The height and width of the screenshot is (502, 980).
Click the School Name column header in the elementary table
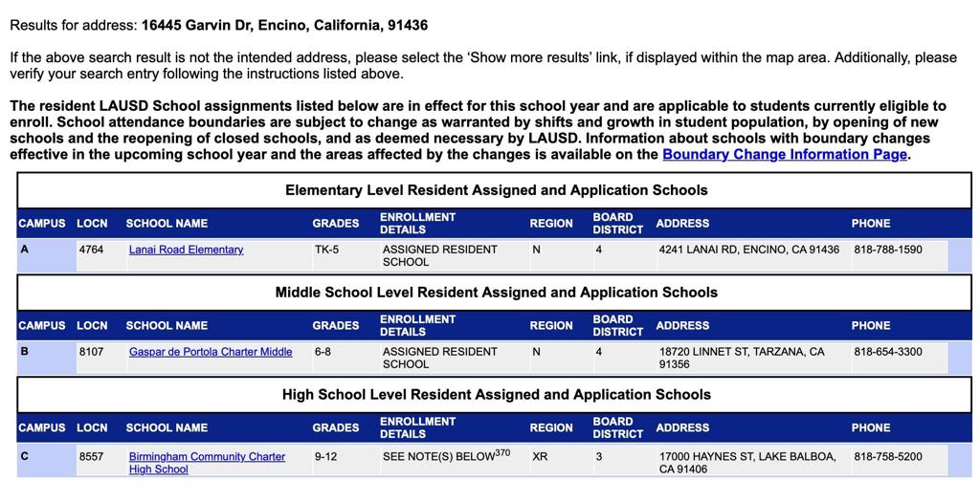pyautogui.click(x=167, y=224)
